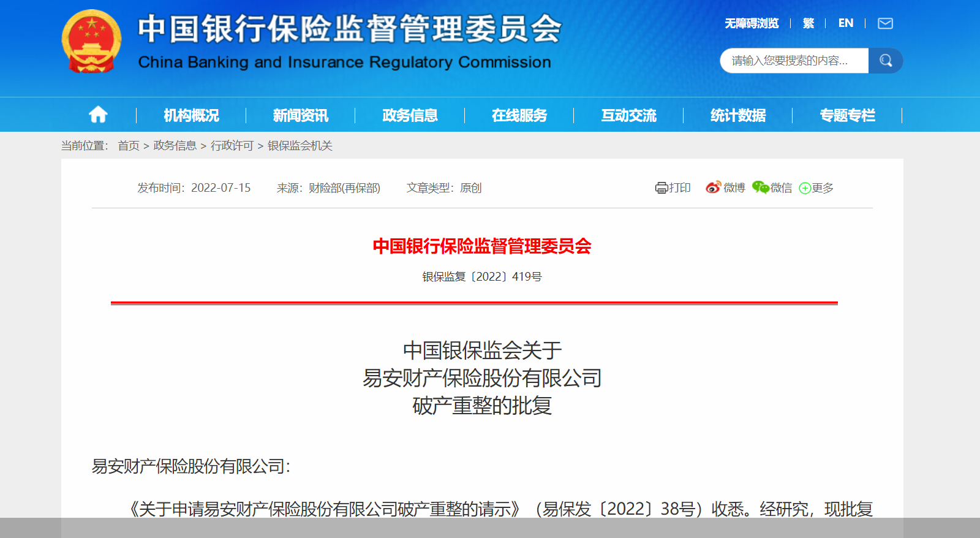The height and width of the screenshot is (538, 980).
Task: Click the publish date 2022-07-15 text
Action: (x=221, y=188)
